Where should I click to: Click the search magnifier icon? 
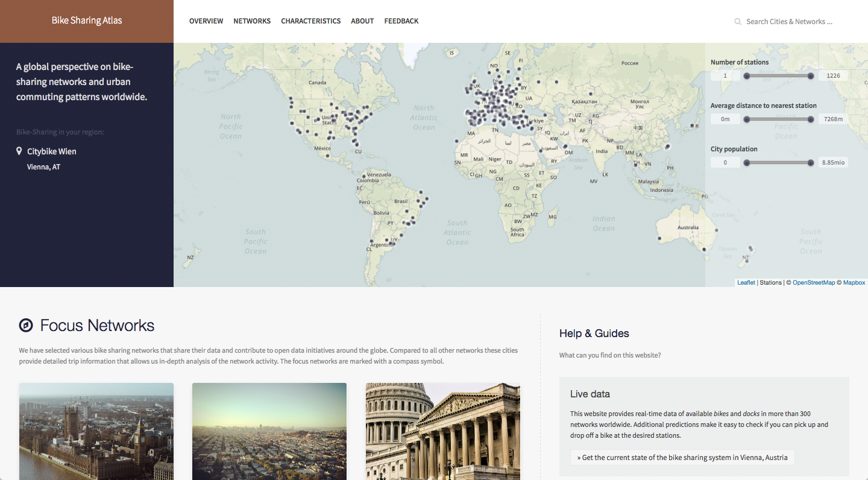tap(737, 22)
